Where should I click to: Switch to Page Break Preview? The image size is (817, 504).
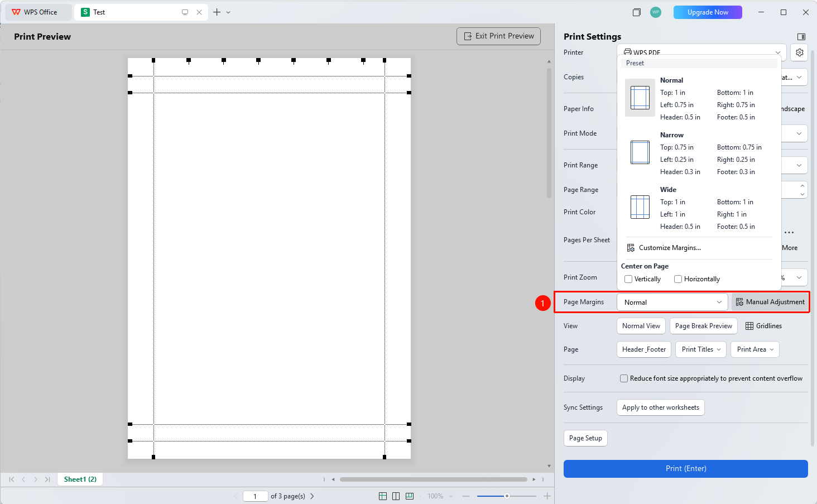(x=704, y=326)
